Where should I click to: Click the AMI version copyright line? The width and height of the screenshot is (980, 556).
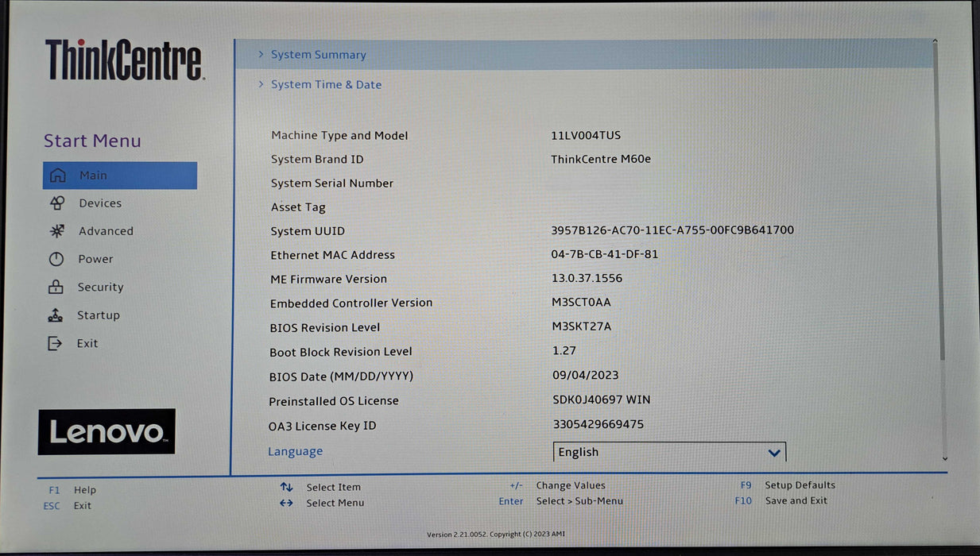[496, 535]
